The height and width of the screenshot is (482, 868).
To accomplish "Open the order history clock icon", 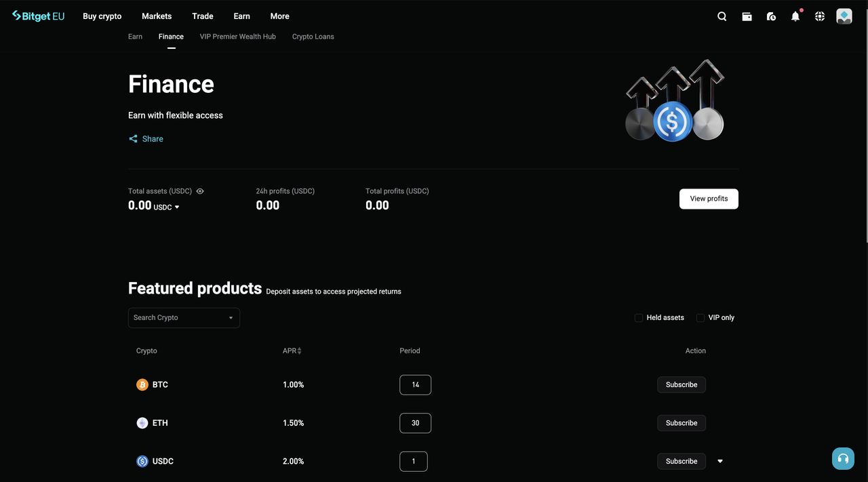I will coord(771,16).
